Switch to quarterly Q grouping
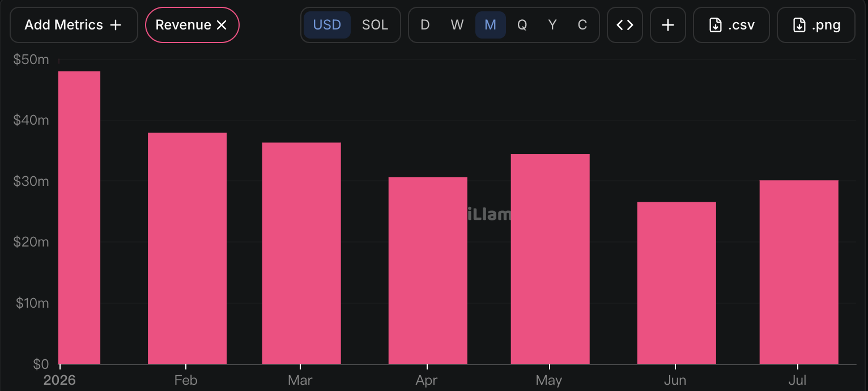Viewport: 868px width, 391px height. pos(522,25)
